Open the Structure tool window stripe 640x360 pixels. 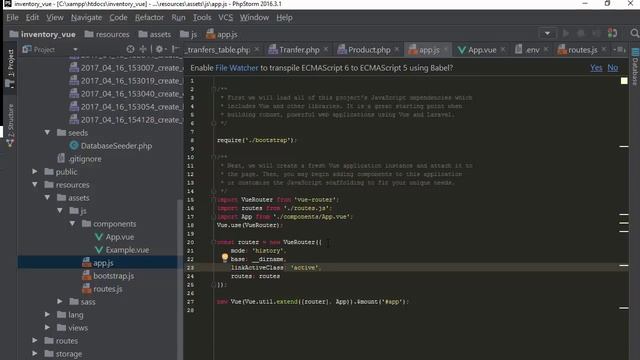[x=10, y=125]
